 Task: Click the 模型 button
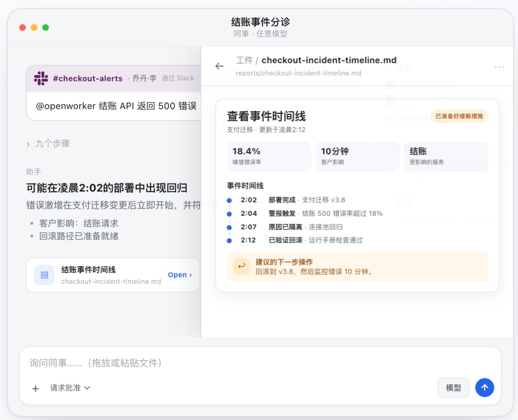[453, 388]
